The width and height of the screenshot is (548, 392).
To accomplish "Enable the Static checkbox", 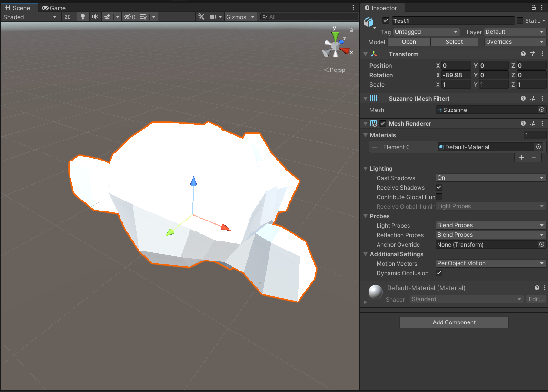I will [520, 21].
